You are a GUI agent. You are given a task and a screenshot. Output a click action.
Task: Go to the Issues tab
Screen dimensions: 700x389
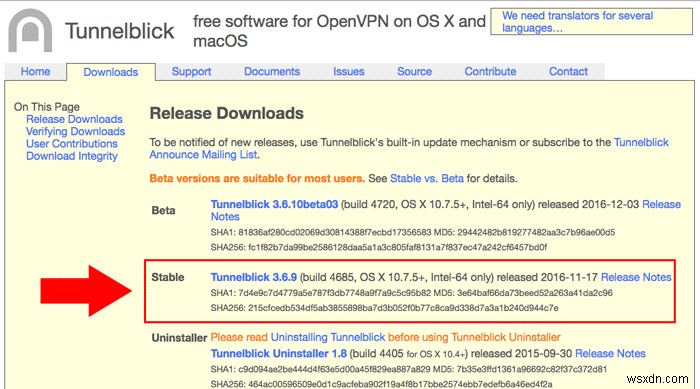pyautogui.click(x=349, y=71)
